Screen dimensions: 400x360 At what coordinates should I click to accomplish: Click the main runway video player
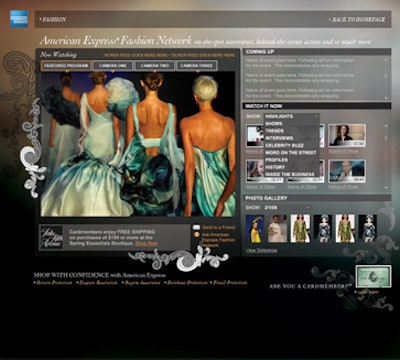[138, 144]
